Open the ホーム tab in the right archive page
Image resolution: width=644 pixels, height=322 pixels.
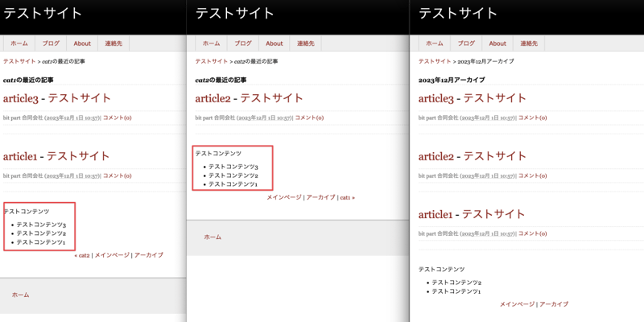tap(434, 43)
